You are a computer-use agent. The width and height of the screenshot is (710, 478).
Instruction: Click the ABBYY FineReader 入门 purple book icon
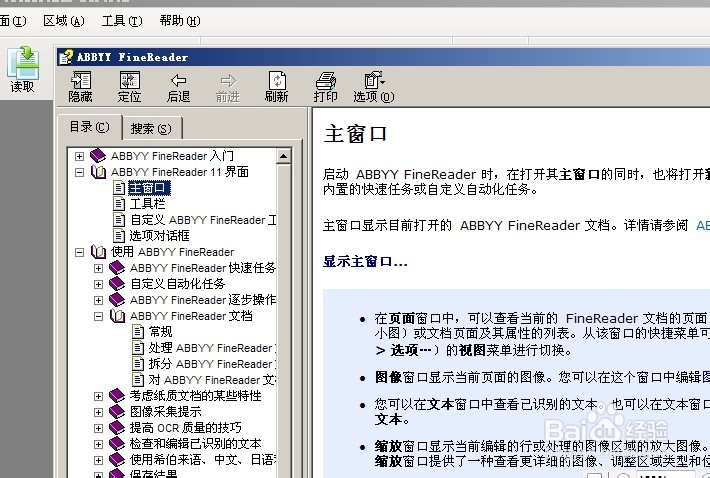[98, 156]
